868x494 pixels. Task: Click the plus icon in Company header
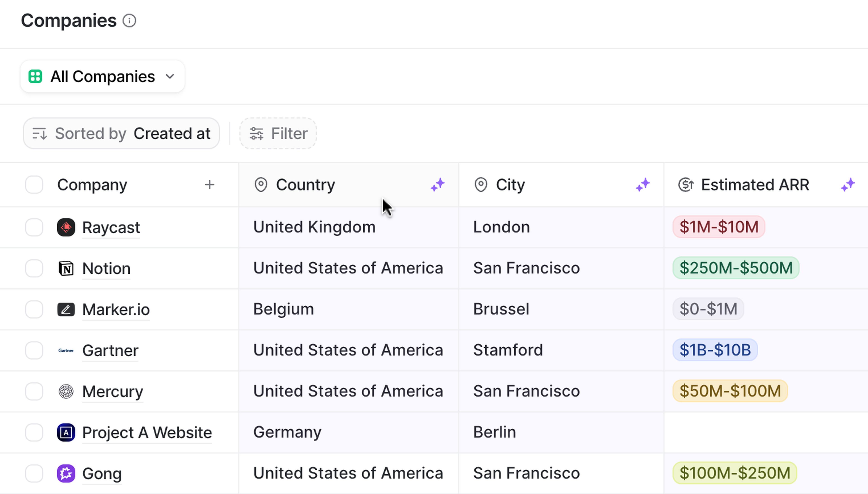[210, 185]
